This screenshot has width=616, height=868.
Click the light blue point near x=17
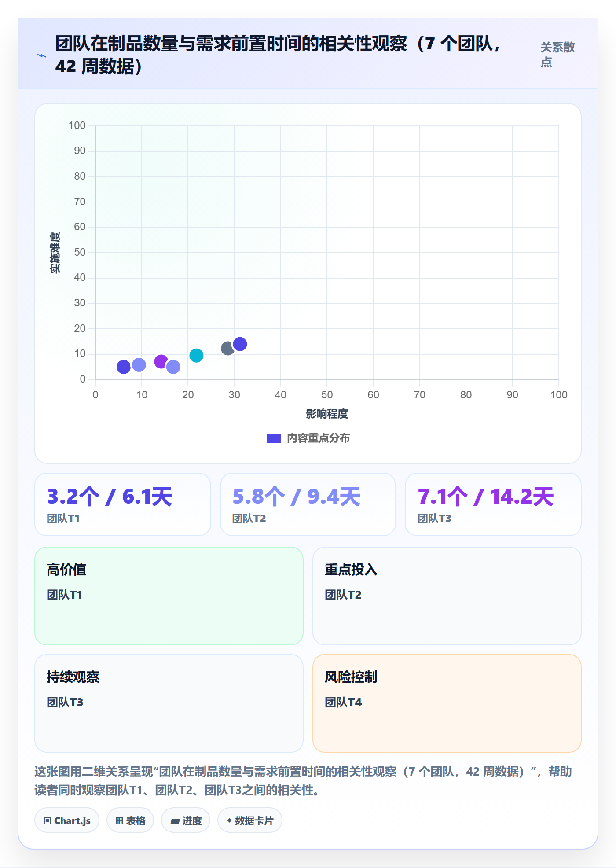pyautogui.click(x=173, y=367)
